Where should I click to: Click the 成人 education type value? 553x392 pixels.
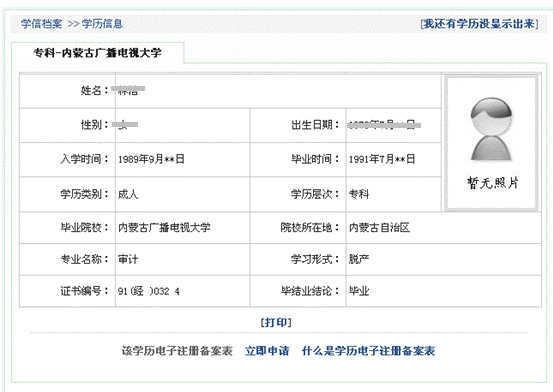coord(128,194)
